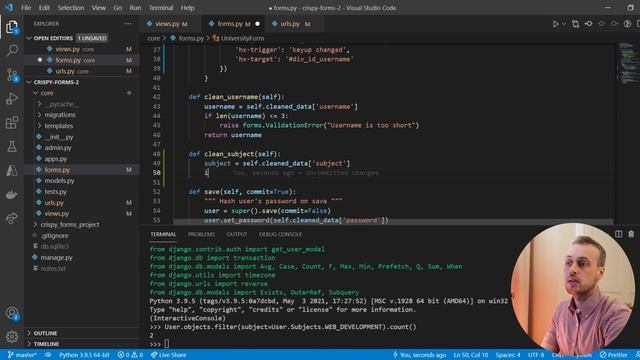Switch to the OUTPUT panel tab
The width and height of the screenshot is (640, 360).
click(x=237, y=234)
